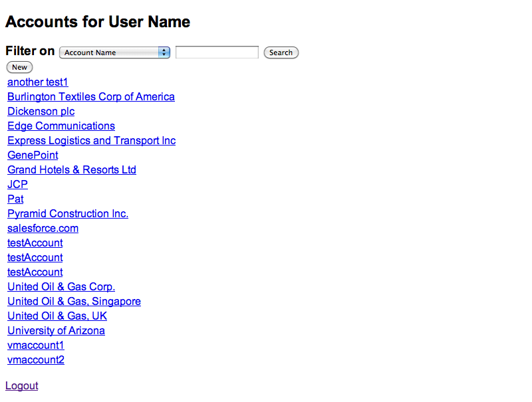This screenshot has height=402, width=532.
Task: Open the Account Name filter dropdown
Action: click(114, 52)
